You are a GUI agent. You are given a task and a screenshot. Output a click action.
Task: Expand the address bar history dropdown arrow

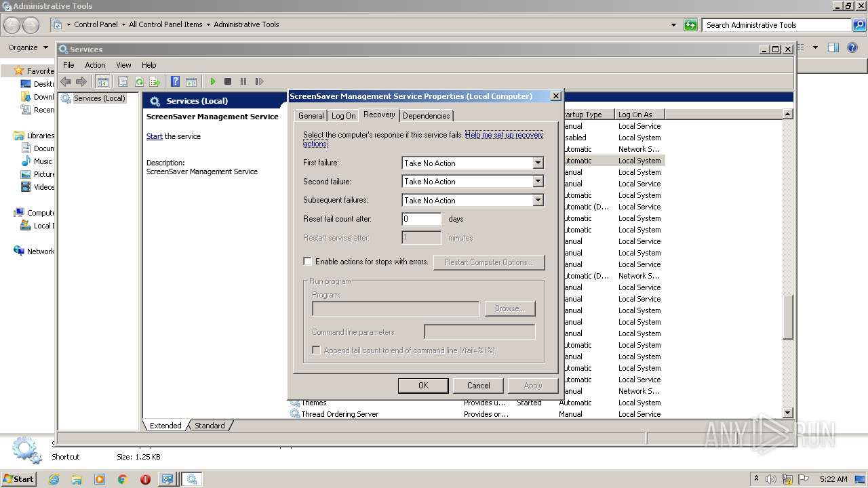673,25
